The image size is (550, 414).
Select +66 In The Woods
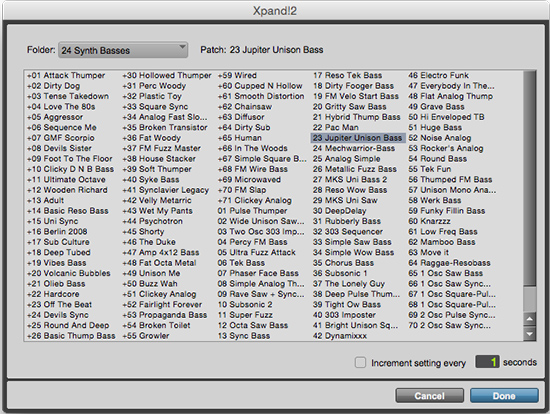[x=253, y=148]
